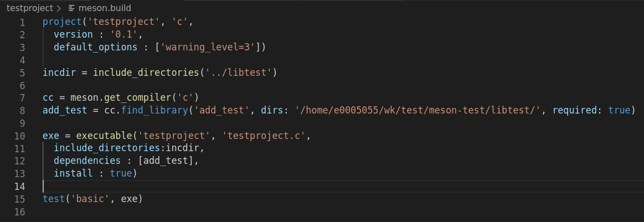Click 'get_compiler' method on line 7
The height and width of the screenshot is (222, 644).
[x=137, y=97]
